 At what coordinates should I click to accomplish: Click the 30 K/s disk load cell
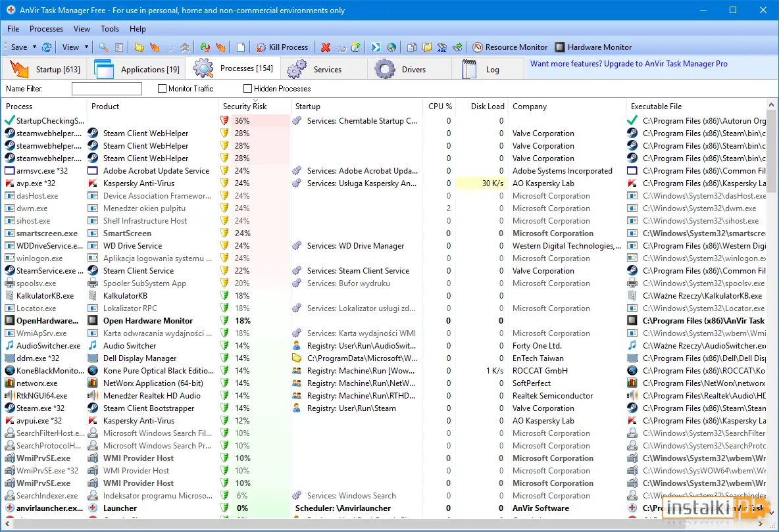coord(482,183)
